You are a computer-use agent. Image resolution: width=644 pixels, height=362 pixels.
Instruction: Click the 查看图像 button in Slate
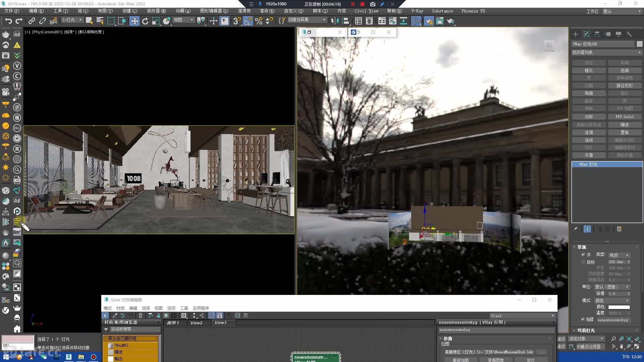pyautogui.click(x=496, y=360)
